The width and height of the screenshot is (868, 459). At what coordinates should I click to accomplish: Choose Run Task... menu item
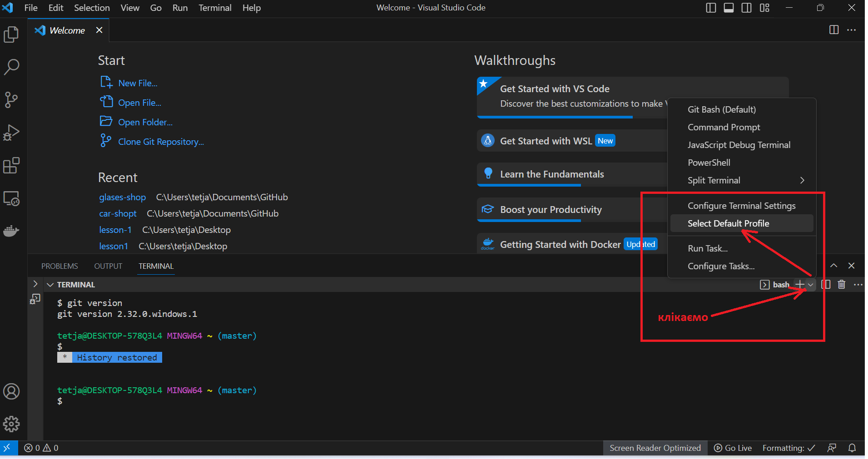742,248
